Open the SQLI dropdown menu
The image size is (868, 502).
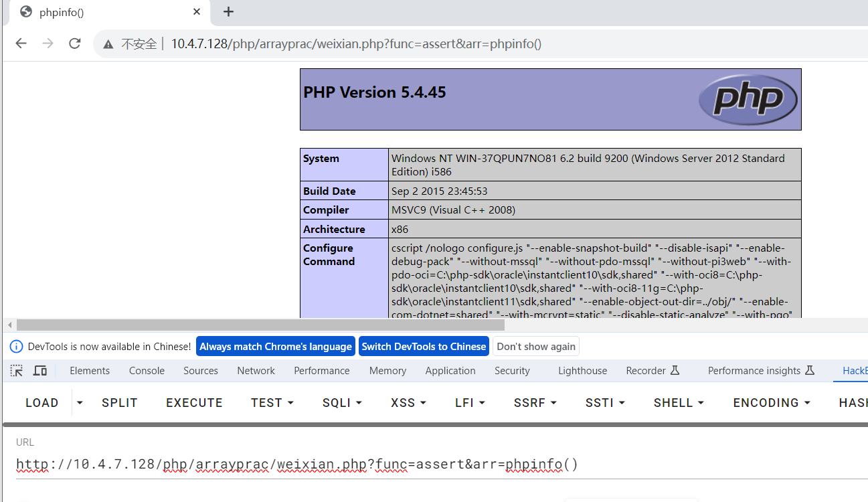click(342, 402)
